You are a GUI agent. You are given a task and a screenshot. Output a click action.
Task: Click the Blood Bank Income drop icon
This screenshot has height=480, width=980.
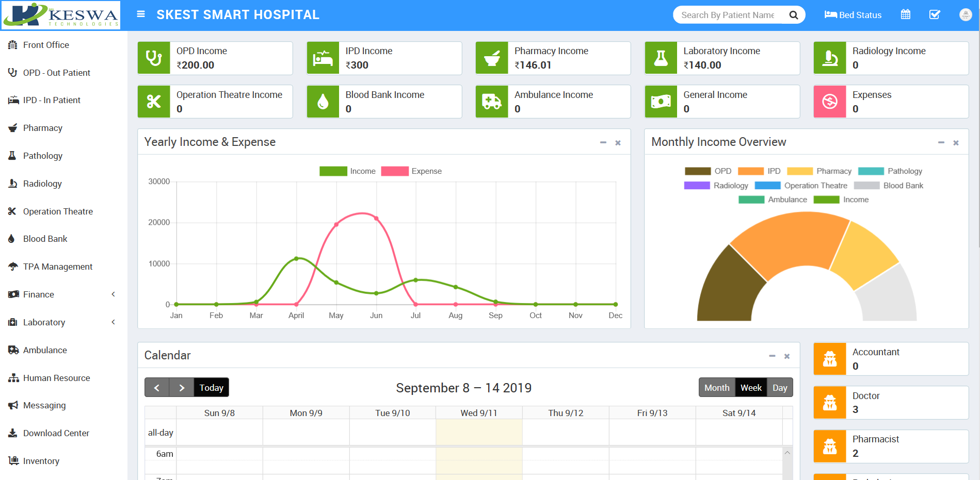(323, 102)
